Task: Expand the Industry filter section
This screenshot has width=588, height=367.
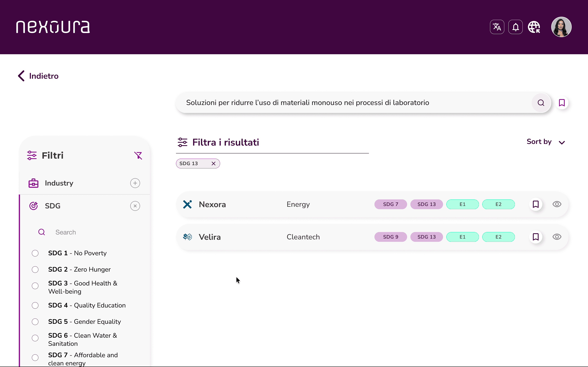Action: 135,183
